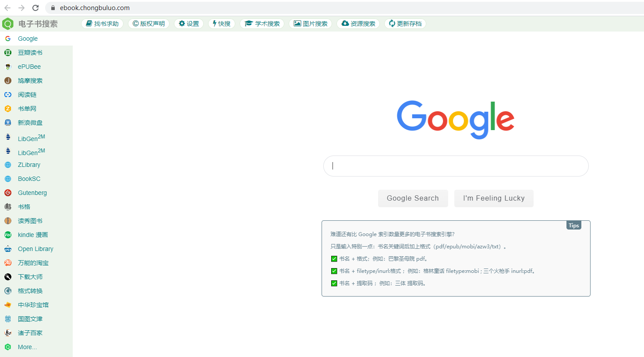Click the 更新存档 refresh icon
Viewport: 644px width, 357px height.
tap(405, 23)
